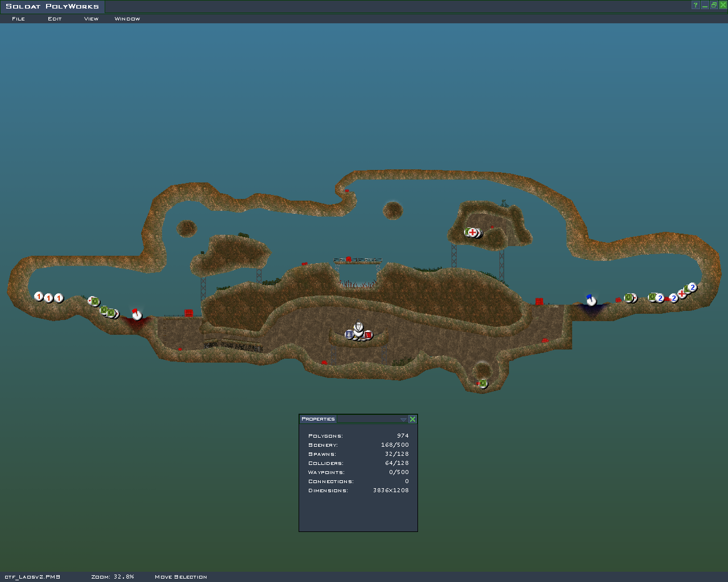Click the leftmost Alpha team '1' spawn
The width and height of the screenshot is (728, 582).
click(39, 296)
